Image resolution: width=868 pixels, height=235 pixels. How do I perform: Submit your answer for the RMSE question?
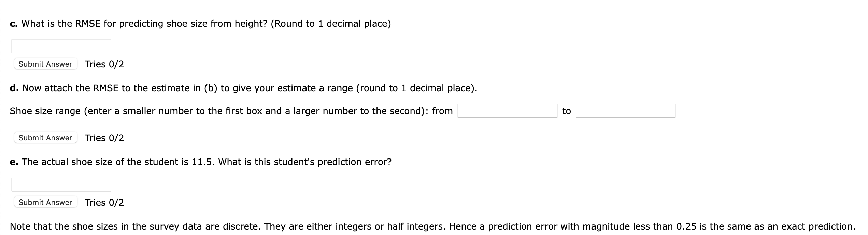[x=45, y=64]
